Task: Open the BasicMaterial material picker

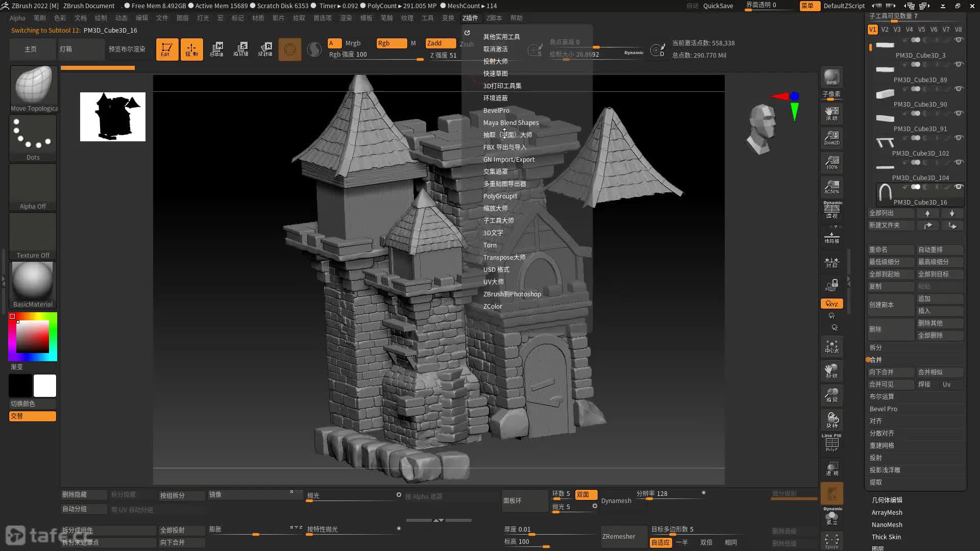Action: [33, 285]
